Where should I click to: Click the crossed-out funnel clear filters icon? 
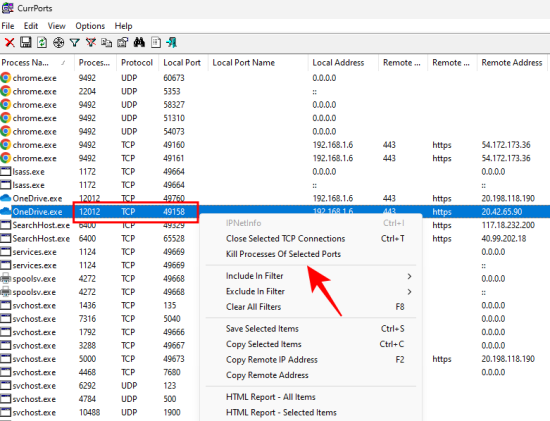[x=91, y=42]
